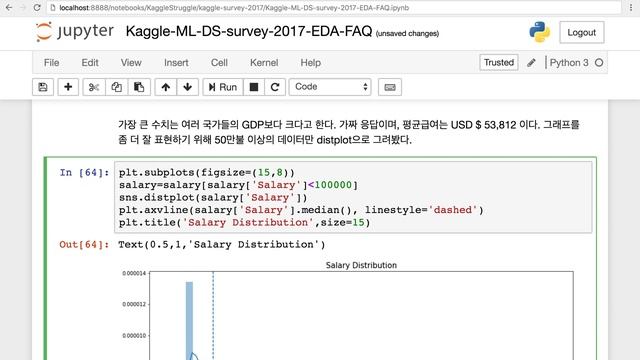The height and width of the screenshot is (360, 640).
Task: Open the Kernel menu
Action: click(x=264, y=63)
